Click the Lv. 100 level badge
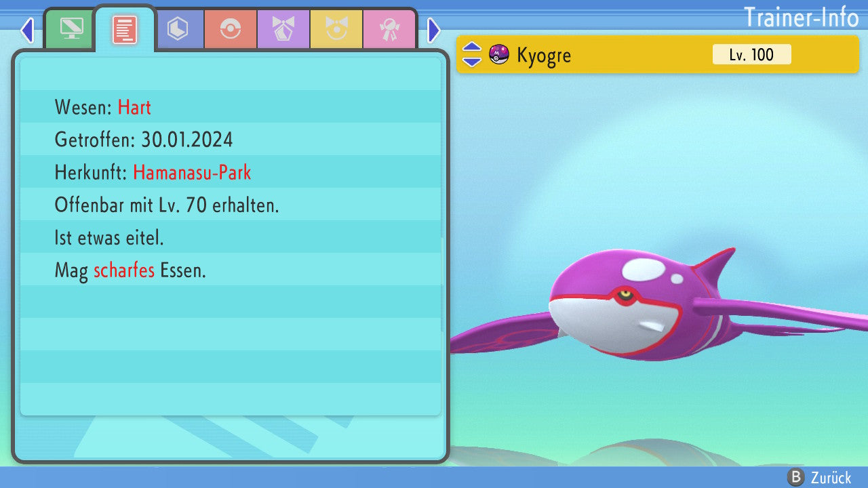 [x=751, y=54]
